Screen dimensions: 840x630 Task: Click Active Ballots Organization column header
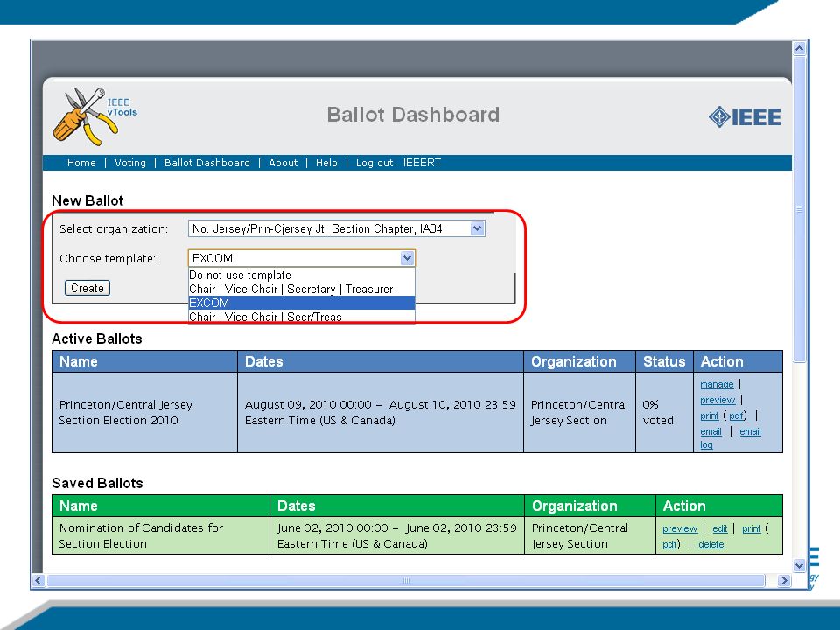click(x=579, y=361)
